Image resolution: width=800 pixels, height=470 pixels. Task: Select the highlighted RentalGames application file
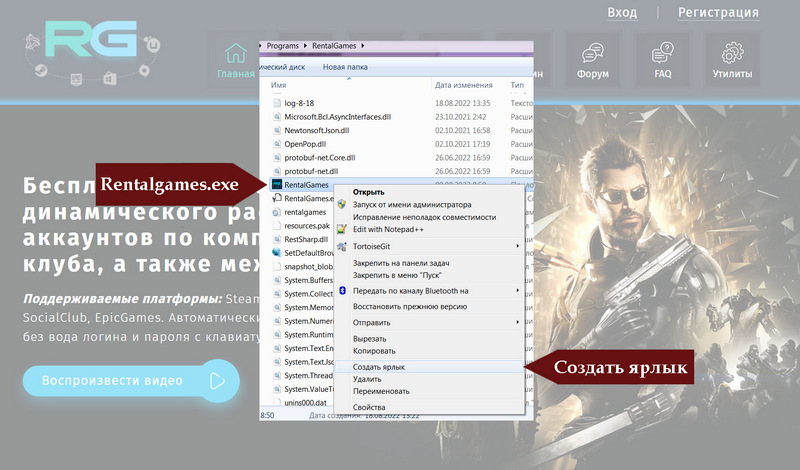pos(306,185)
